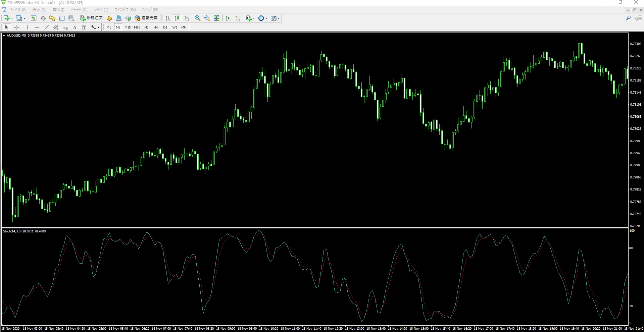Open the arrows objects dropdown arrow
This screenshot has height=332, width=644.
pos(98,27)
